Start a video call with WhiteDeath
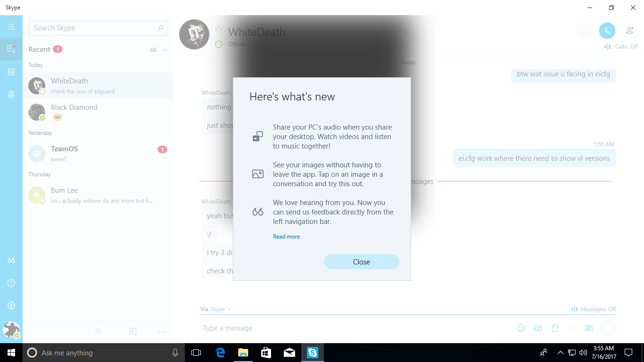Image resolution: width=644 pixels, height=362 pixels. point(585,31)
